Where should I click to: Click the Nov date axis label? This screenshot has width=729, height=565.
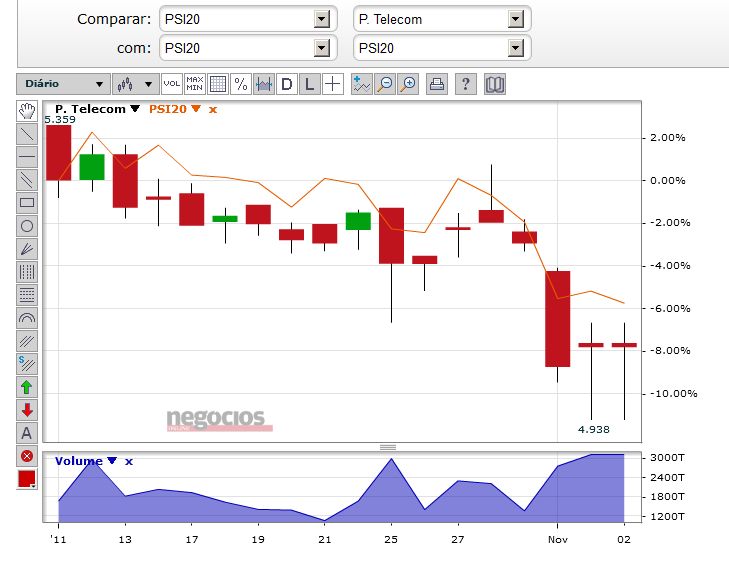click(x=557, y=539)
